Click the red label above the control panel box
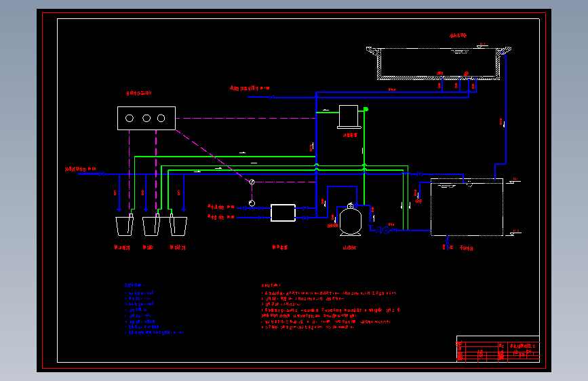This screenshot has height=381, width=588. click(139, 93)
